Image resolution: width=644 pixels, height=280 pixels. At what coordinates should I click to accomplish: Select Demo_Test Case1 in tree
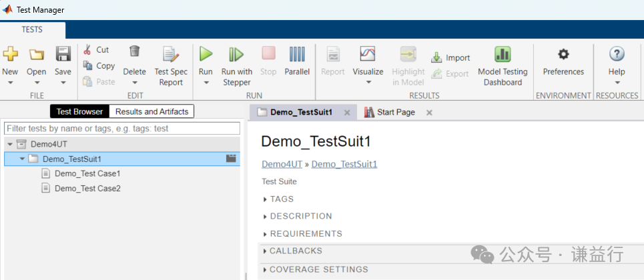point(87,173)
